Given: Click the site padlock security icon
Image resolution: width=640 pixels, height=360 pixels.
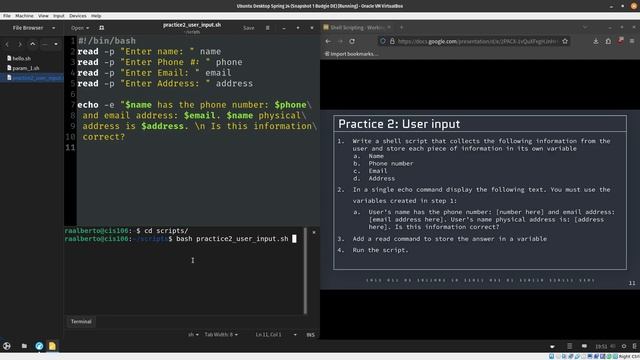Looking at the screenshot, I should pyautogui.click(x=392, y=41).
